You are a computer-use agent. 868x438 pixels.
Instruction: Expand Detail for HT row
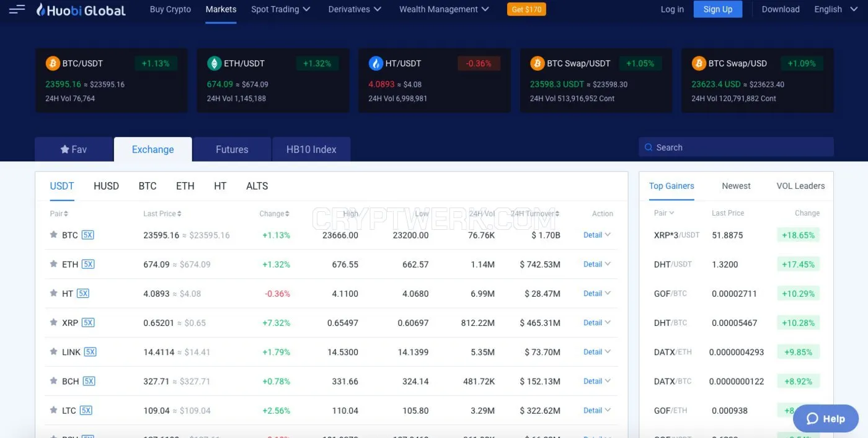click(x=597, y=293)
